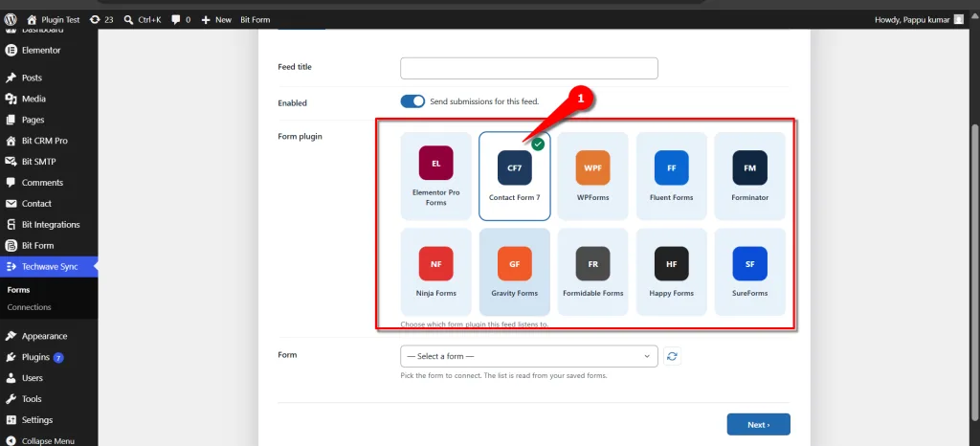Click the New content button
The image size is (980, 446).
click(216, 19)
